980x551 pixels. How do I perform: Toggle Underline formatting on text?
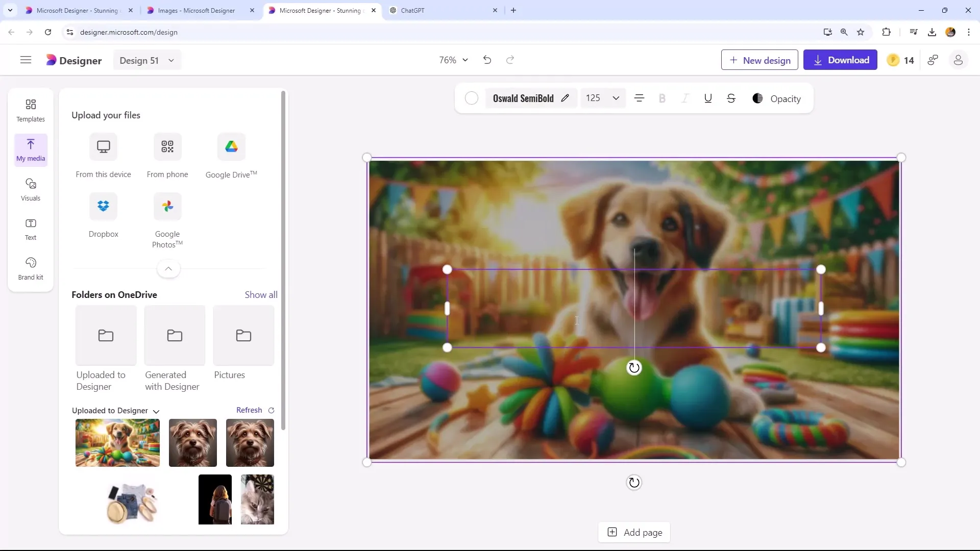(708, 98)
